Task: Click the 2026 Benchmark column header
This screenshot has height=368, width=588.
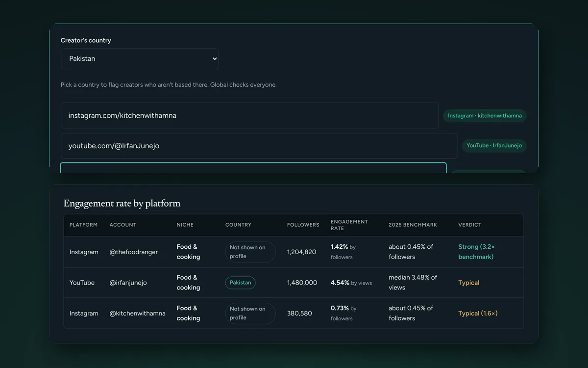Action: [413, 225]
